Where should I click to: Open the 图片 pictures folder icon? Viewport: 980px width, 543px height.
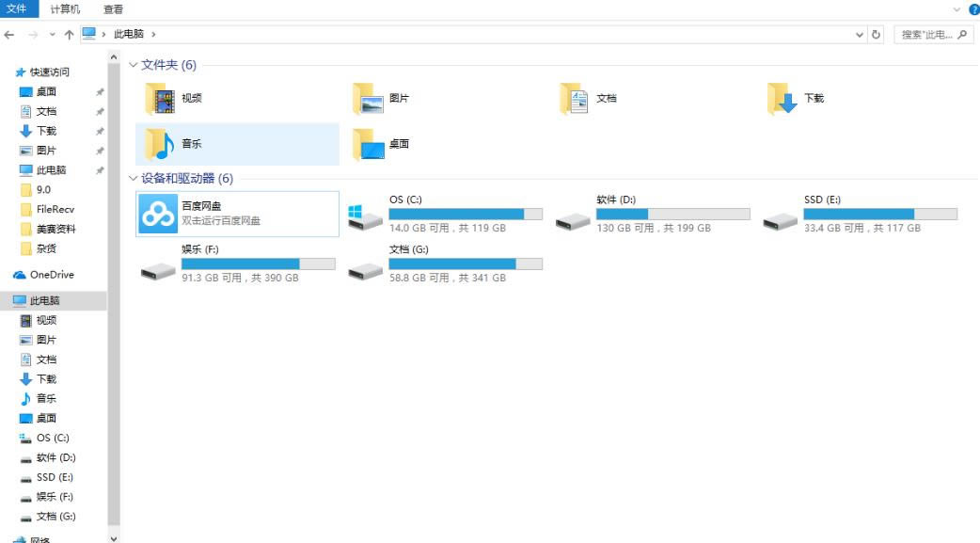click(368, 98)
